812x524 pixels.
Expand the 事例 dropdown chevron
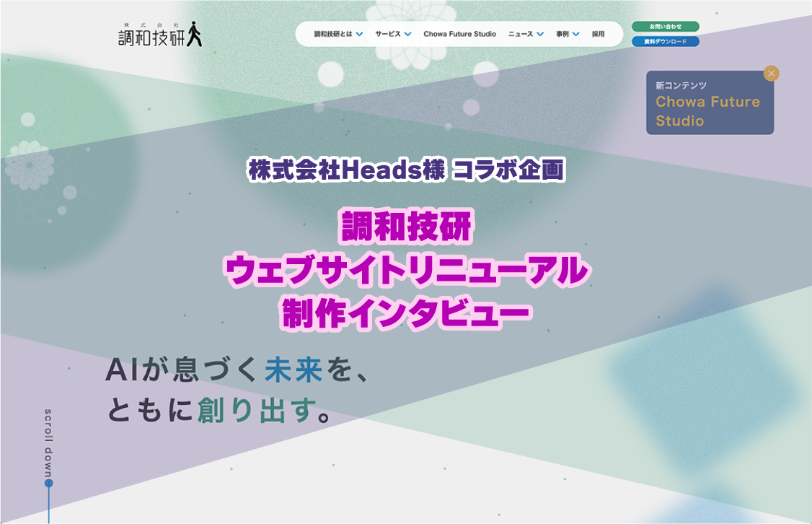576,34
